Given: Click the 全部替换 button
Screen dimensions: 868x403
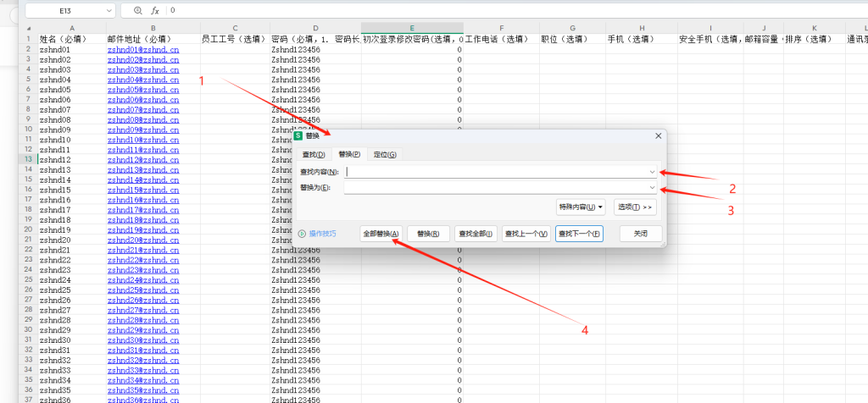Looking at the screenshot, I should coord(381,234).
